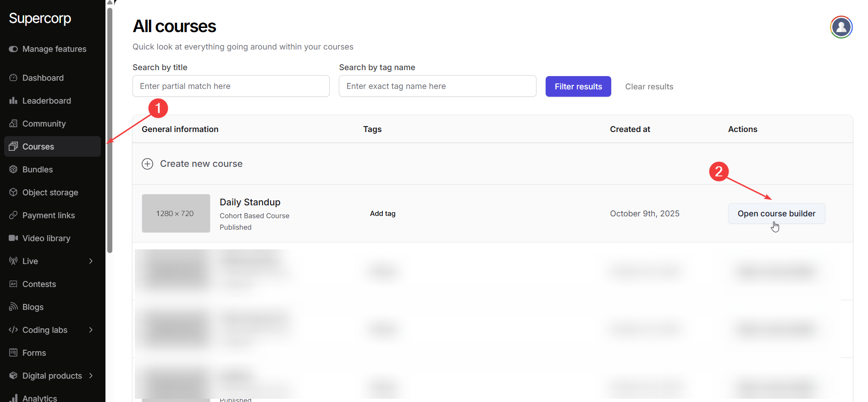Expand Digital products submenu chevron
This screenshot has width=868, height=402.
click(91, 376)
